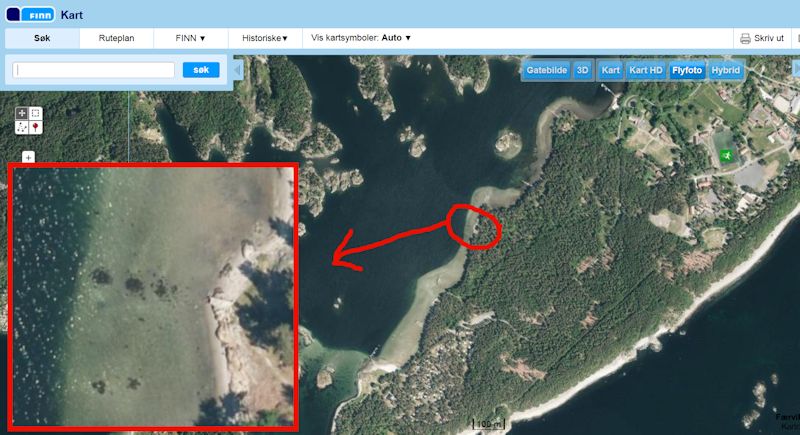Screen dimensions: 800x435
Task: Expand the Vis kartsymboler Auto dropdown
Action: tap(361, 38)
